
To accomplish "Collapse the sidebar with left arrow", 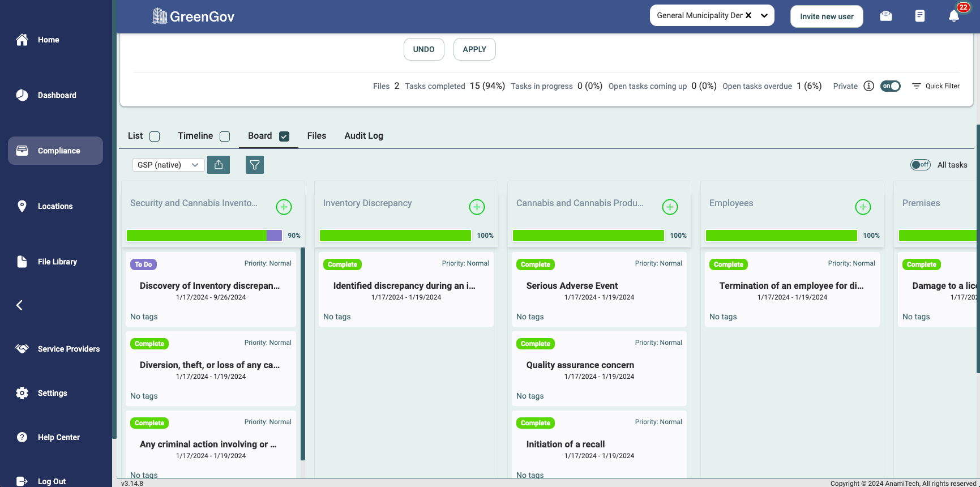I will coord(20,305).
